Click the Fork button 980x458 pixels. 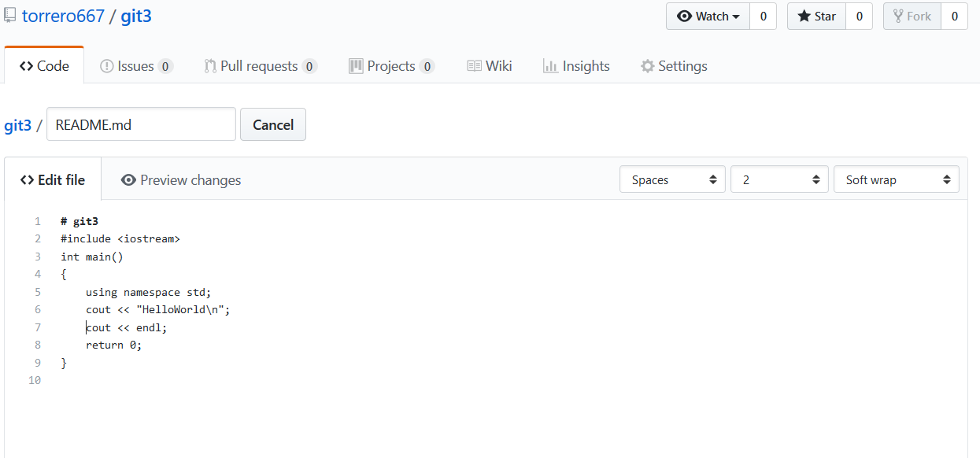click(912, 17)
